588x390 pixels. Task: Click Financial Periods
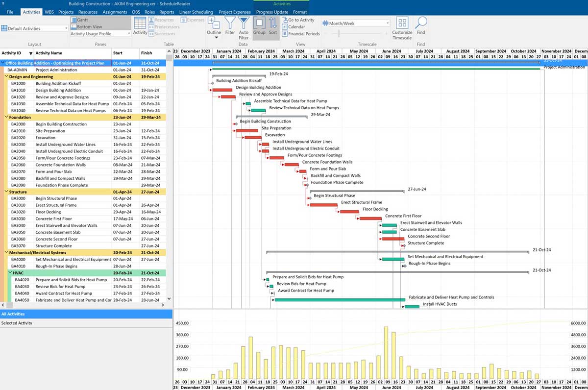tap(301, 34)
